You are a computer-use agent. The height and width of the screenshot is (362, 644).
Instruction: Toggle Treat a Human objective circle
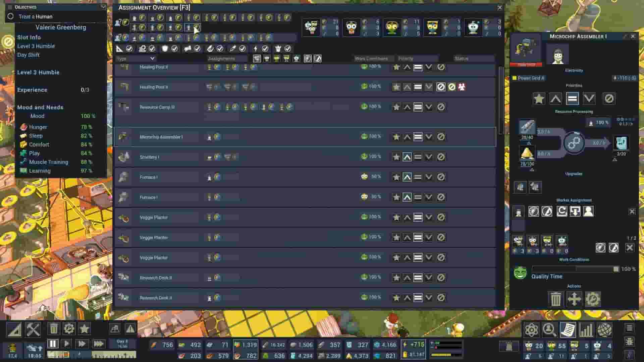tap(10, 16)
